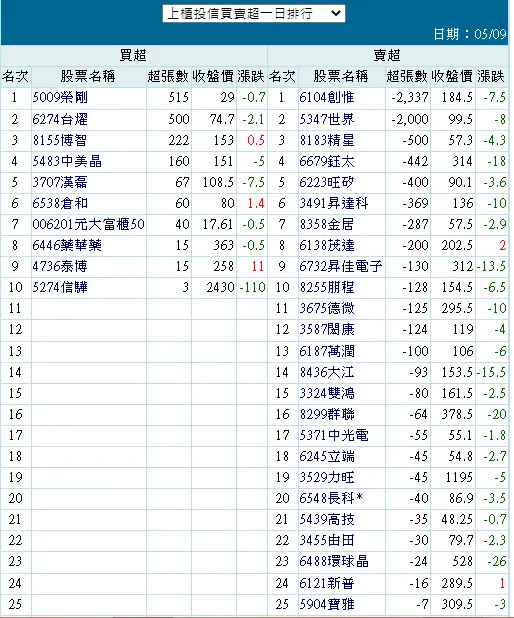
Task: Open stock link 6274台燿
Action: click(60, 119)
